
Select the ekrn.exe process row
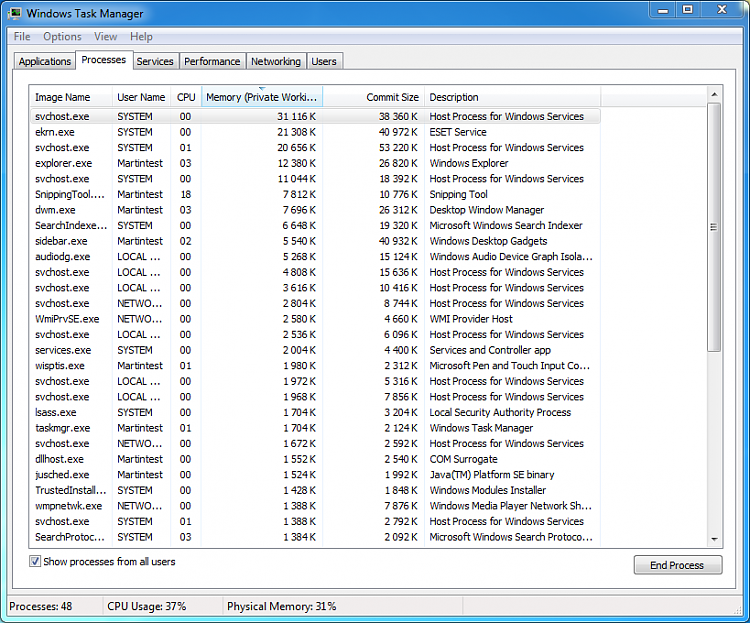[x=315, y=132]
